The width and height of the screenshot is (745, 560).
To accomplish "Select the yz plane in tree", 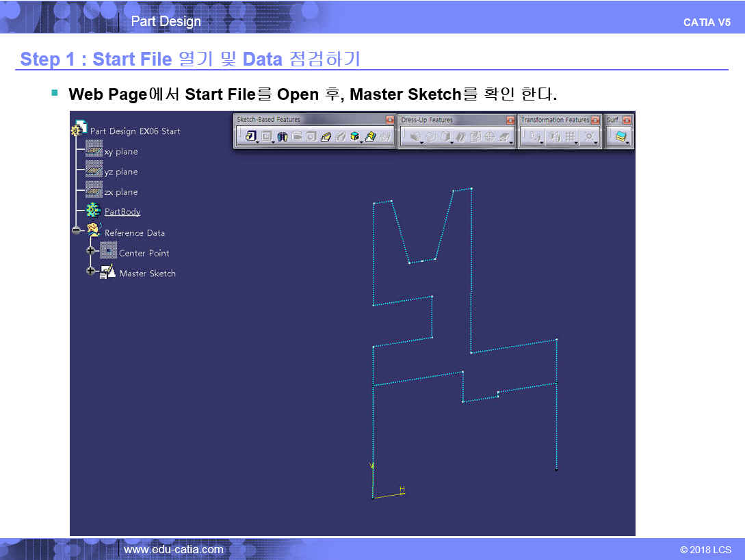I will tap(120, 172).
